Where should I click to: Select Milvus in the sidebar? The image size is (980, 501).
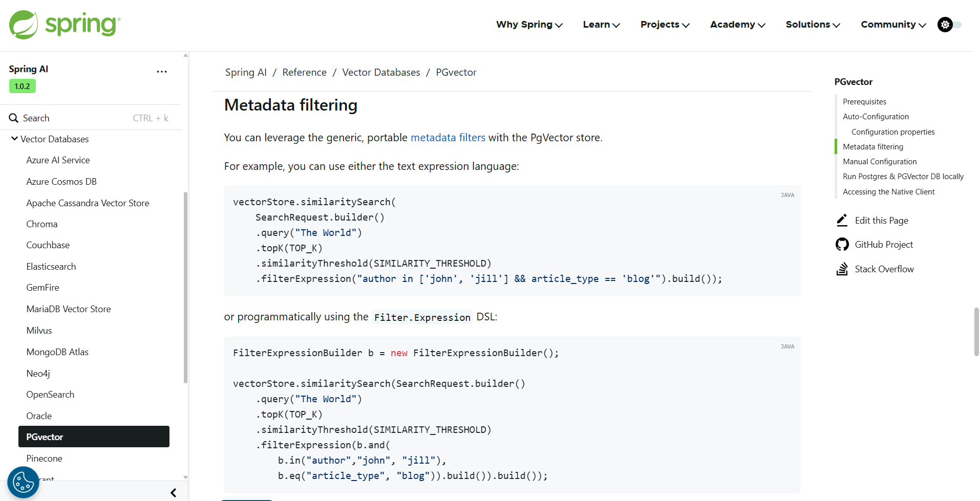(39, 331)
